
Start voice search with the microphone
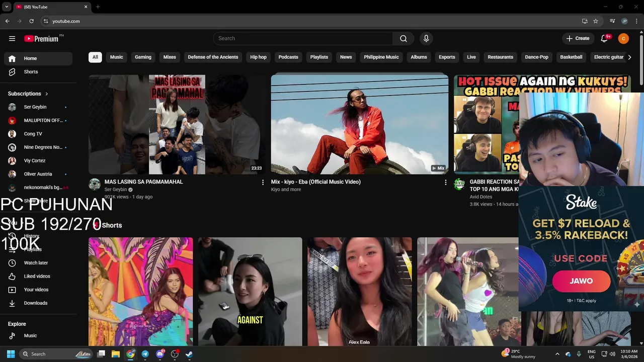[x=426, y=39]
